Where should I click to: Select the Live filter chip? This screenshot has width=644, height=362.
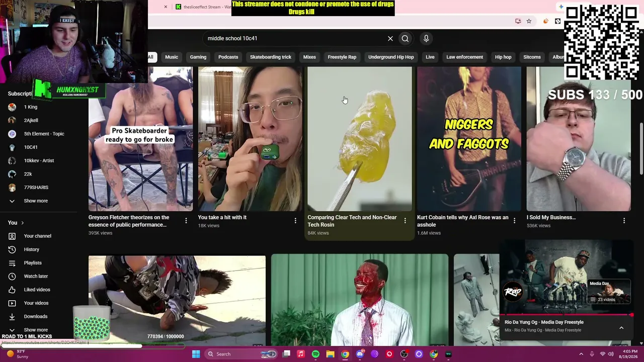[430, 57]
